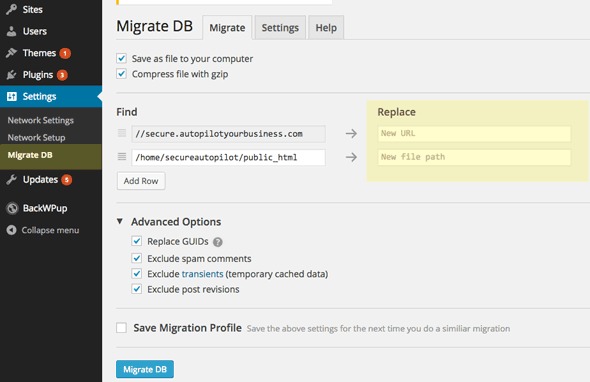Viewport: 590px width, 382px height.
Task: Click the Plugins update count badge
Action: [x=62, y=75]
